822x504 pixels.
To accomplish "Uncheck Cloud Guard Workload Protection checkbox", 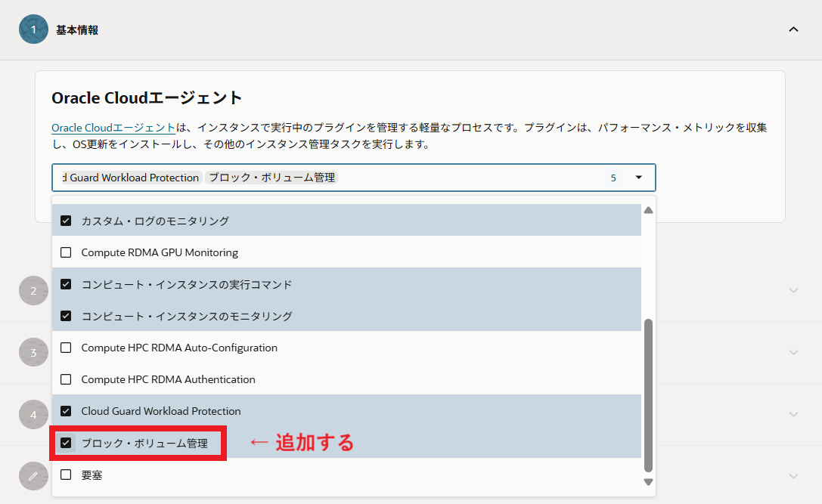I will (66, 411).
